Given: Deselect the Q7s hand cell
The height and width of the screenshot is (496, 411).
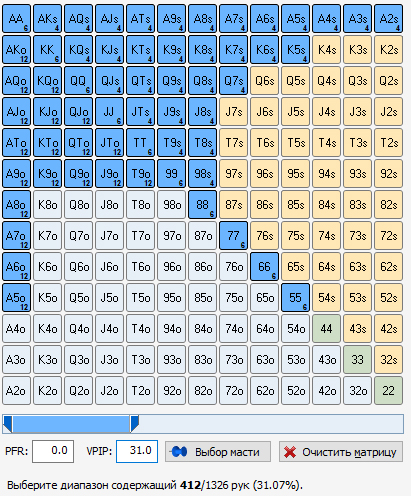Looking at the screenshot, I should point(233,81).
